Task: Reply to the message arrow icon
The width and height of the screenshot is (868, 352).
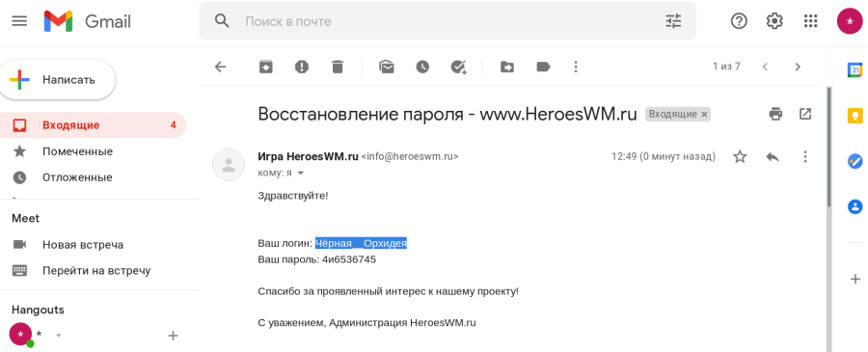Action: click(x=773, y=156)
